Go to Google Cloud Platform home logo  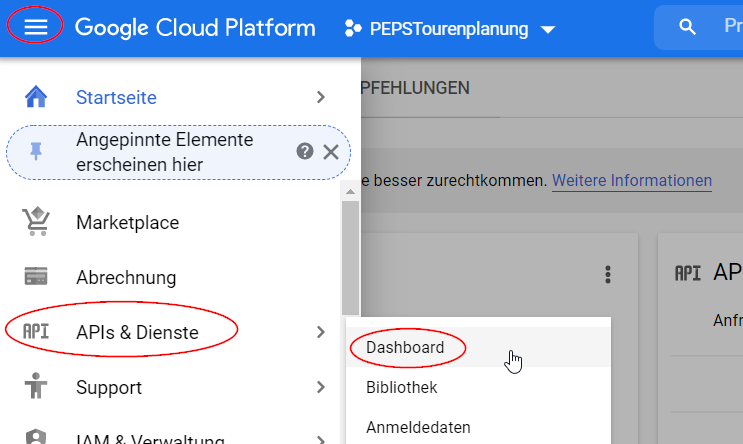(195, 28)
